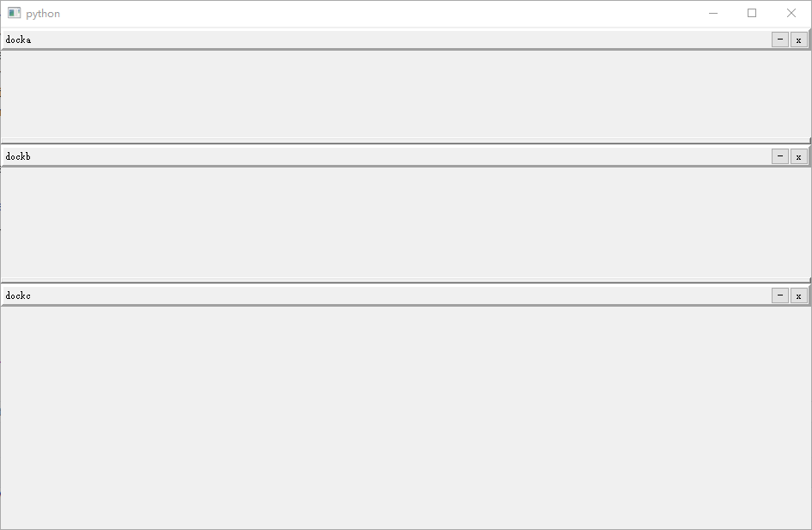
Task: Minimize the dockc dock panel
Action: coord(780,295)
